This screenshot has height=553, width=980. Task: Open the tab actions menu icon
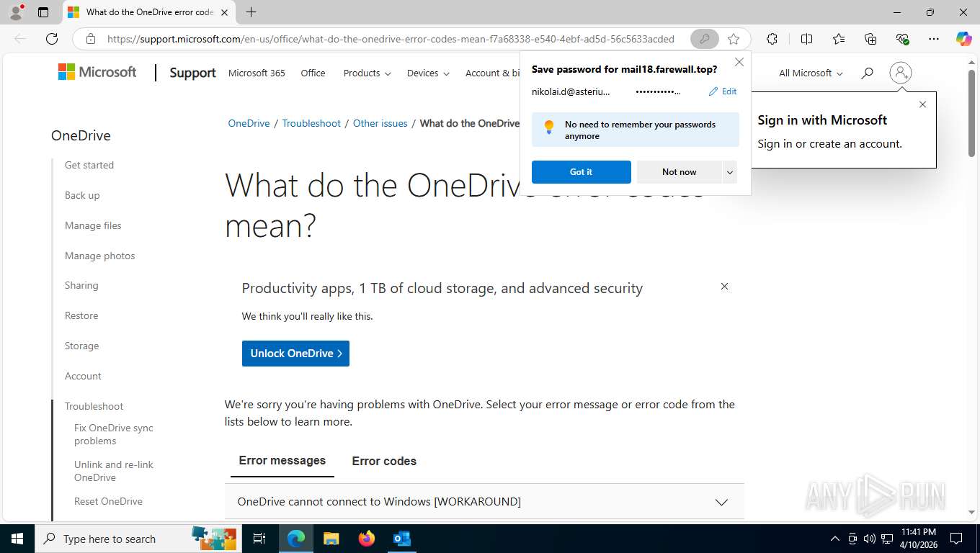coord(43,12)
